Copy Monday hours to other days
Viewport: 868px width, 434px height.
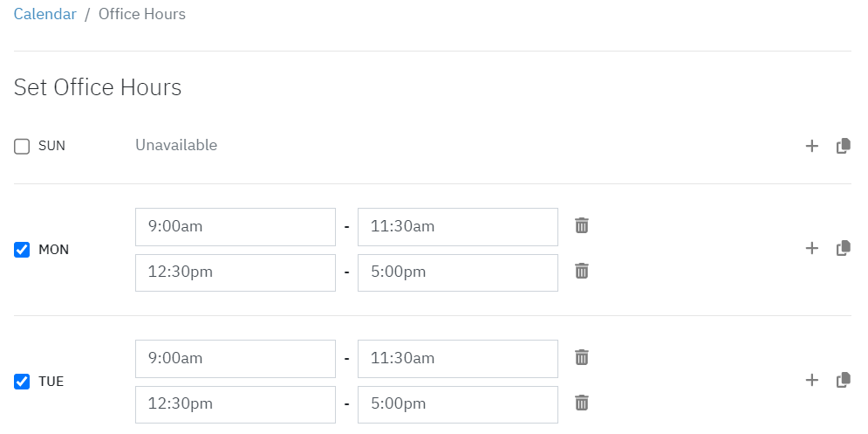click(x=843, y=248)
